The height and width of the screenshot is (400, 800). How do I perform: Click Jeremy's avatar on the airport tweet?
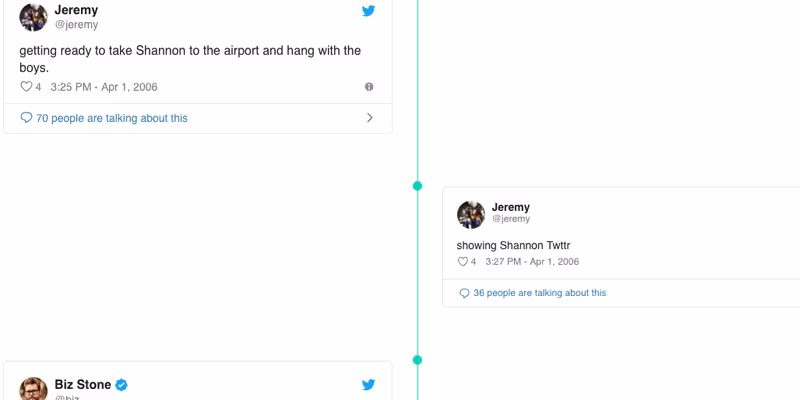coord(34,17)
